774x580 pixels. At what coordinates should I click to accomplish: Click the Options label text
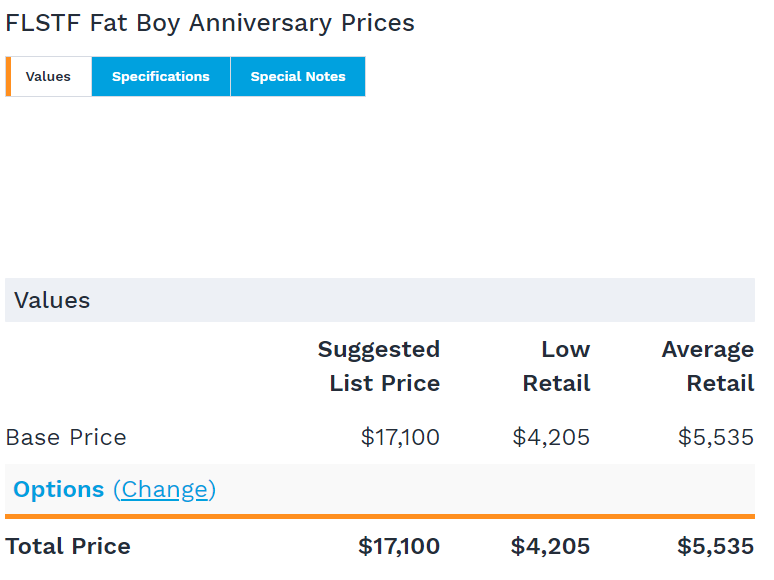58,489
